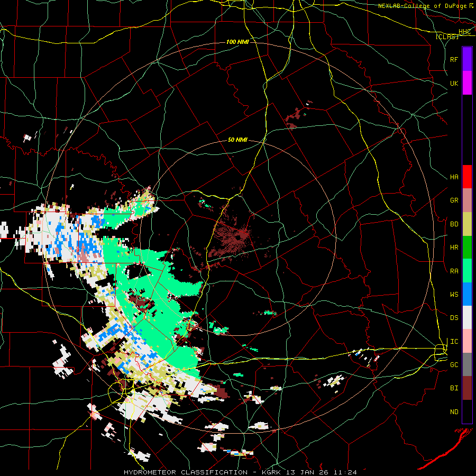Click the purple RF legend color swatch
The image size is (476, 476).
tap(467, 59)
